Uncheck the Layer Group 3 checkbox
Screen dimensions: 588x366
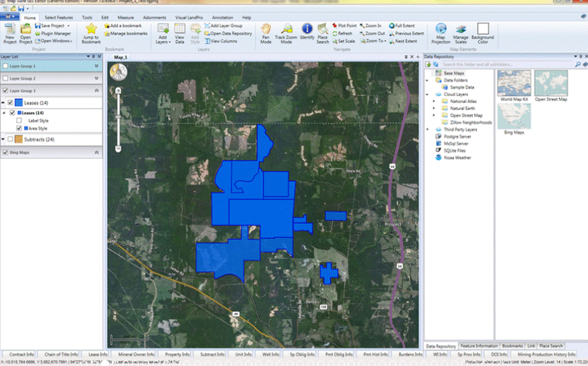tap(5, 91)
